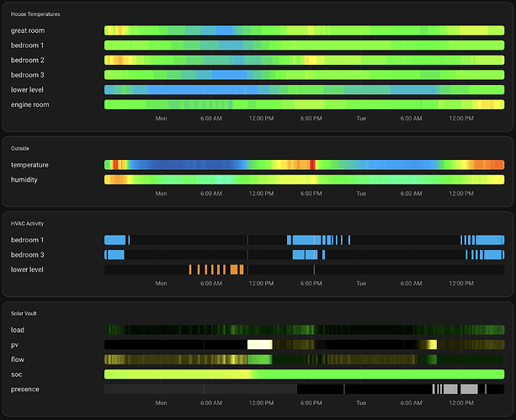
Task: Select lower level label in House Temperatures
Action: pyautogui.click(x=27, y=90)
